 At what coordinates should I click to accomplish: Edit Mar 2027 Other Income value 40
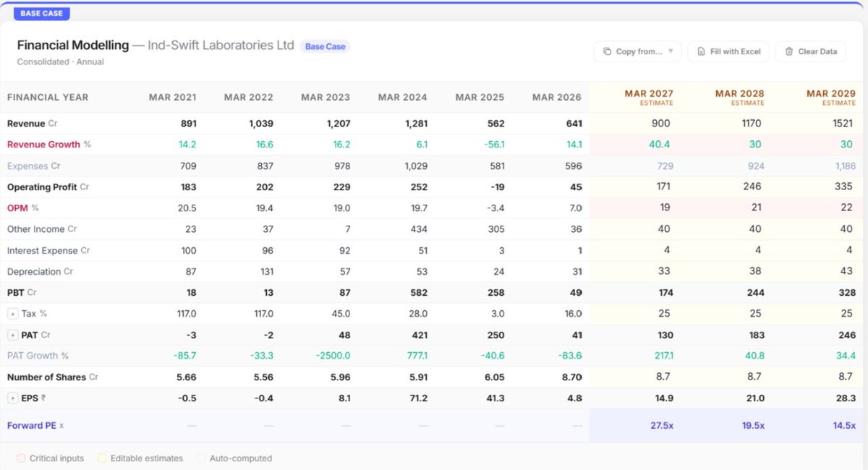coord(665,228)
